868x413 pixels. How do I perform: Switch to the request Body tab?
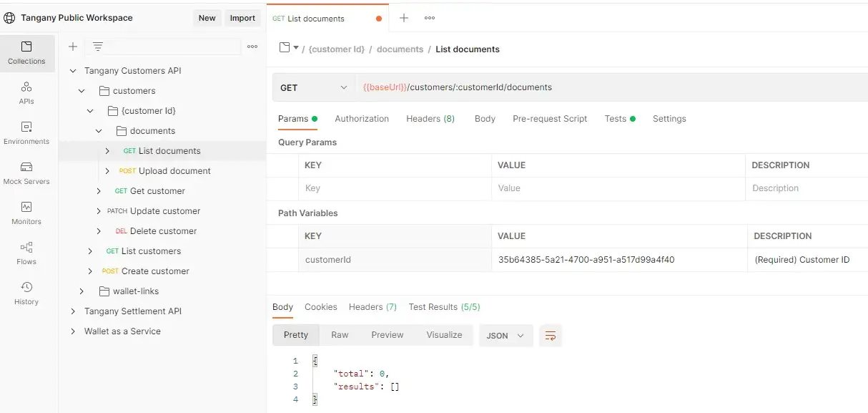(485, 119)
